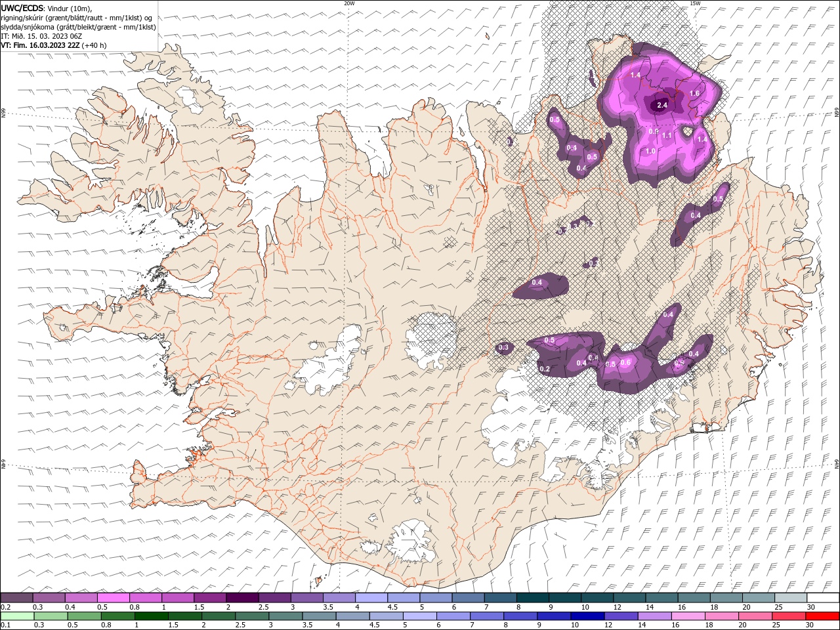Image resolution: width=840 pixels, height=630 pixels.
Task: Click the UWC/ECDS title text
Action: click(22, 8)
